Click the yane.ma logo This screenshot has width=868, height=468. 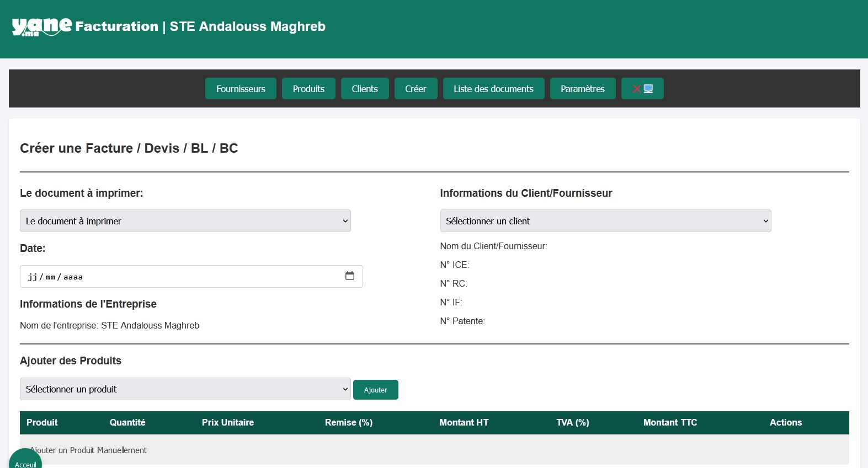point(41,26)
